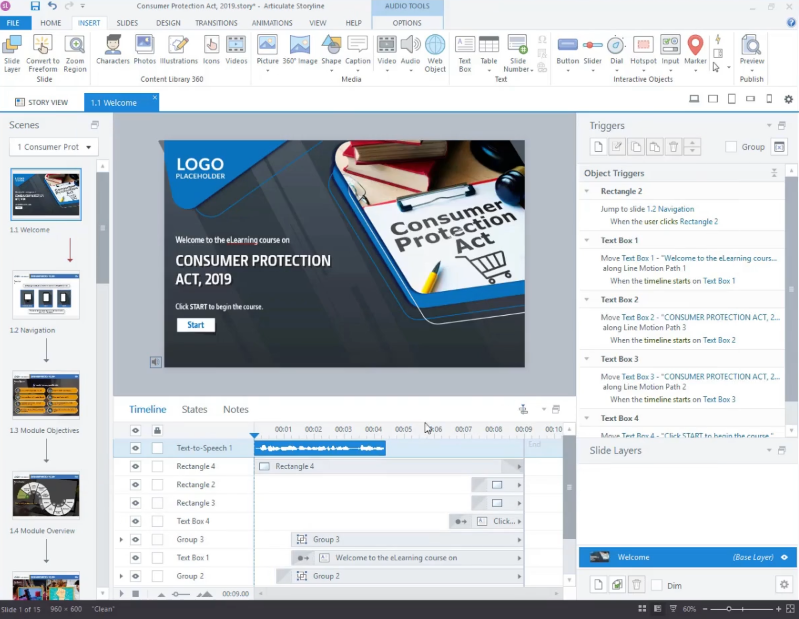Open the Triggers panel options dropdown
This screenshot has width=799, height=619.
click(x=769, y=125)
